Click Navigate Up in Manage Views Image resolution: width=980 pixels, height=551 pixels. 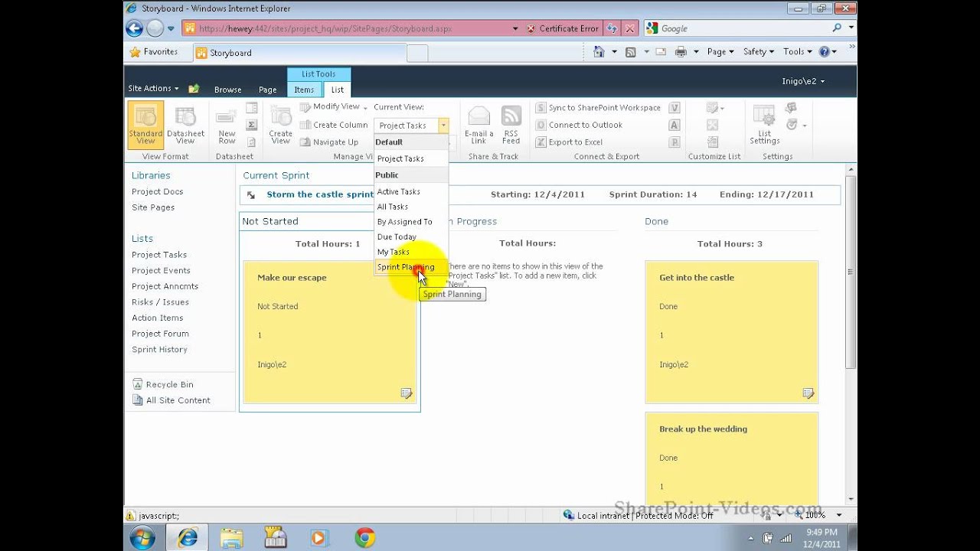pos(329,142)
